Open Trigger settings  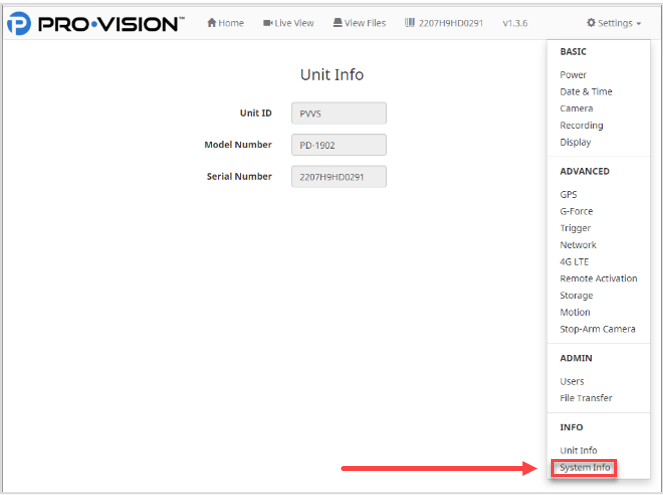coord(575,228)
